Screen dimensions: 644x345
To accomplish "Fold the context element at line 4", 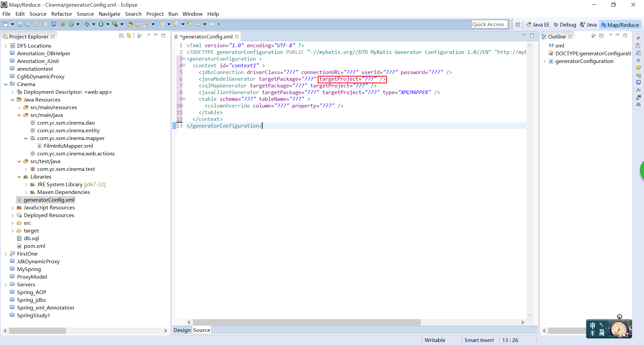I will pyautogui.click(x=184, y=65).
